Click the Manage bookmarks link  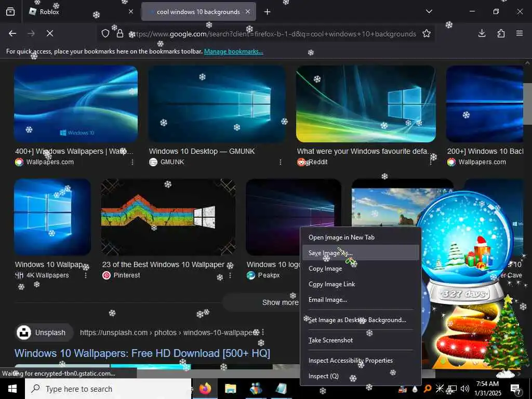pyautogui.click(x=233, y=51)
